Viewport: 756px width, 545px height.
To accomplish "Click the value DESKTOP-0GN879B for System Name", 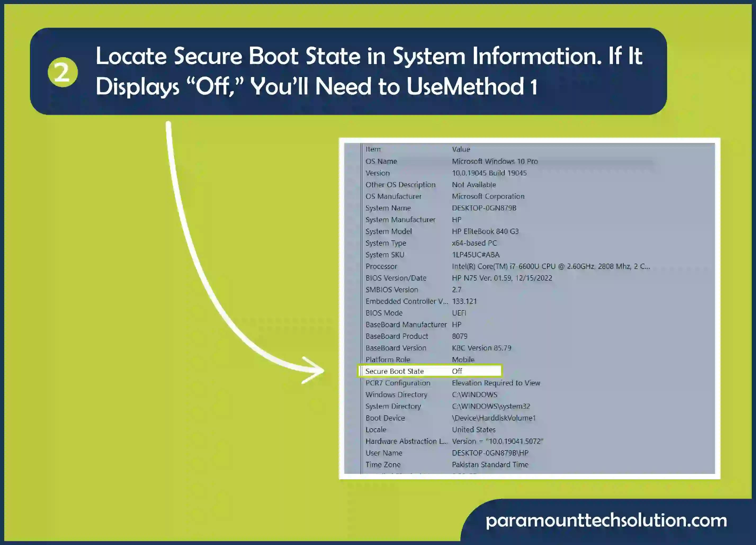I will tap(484, 208).
